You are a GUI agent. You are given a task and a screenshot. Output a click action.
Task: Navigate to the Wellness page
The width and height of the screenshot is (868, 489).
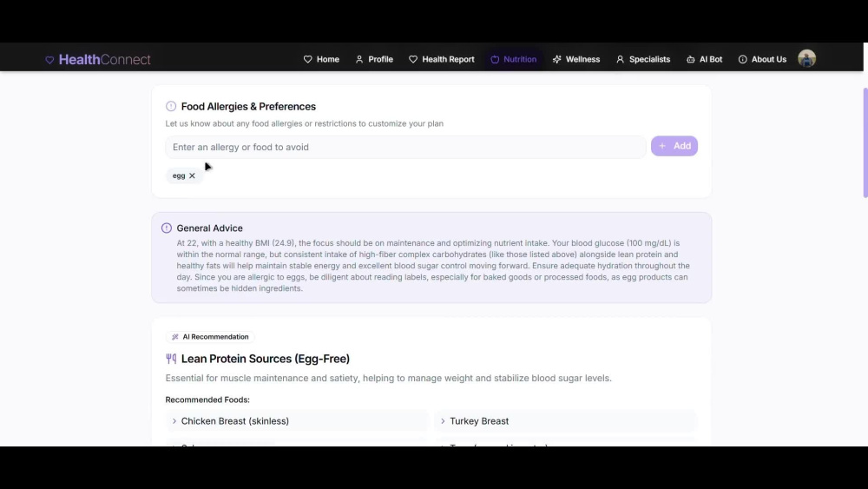point(576,59)
